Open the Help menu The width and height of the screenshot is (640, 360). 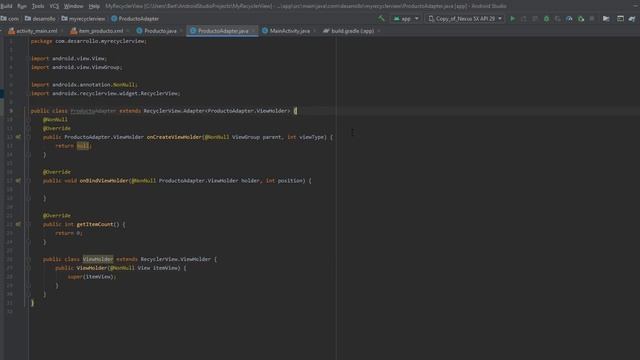pyautogui.click(x=94, y=6)
